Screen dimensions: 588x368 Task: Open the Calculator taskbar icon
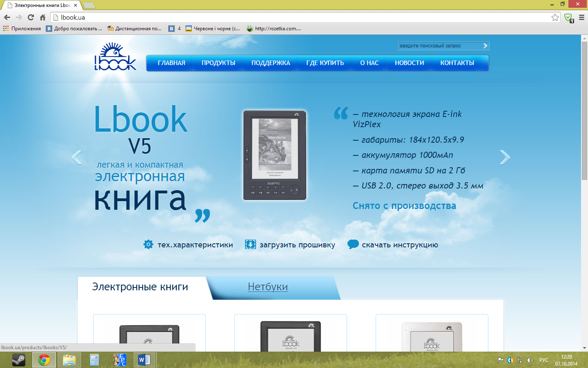(95, 360)
